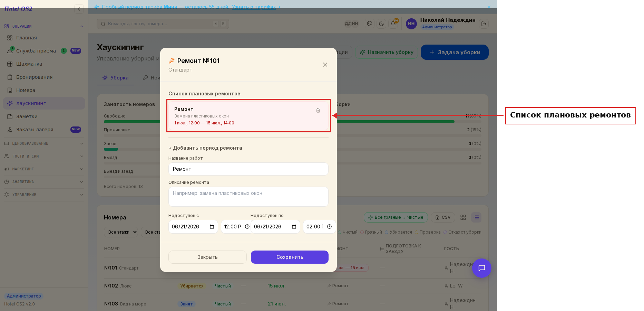Focus the Описание ремонта textarea

click(248, 197)
